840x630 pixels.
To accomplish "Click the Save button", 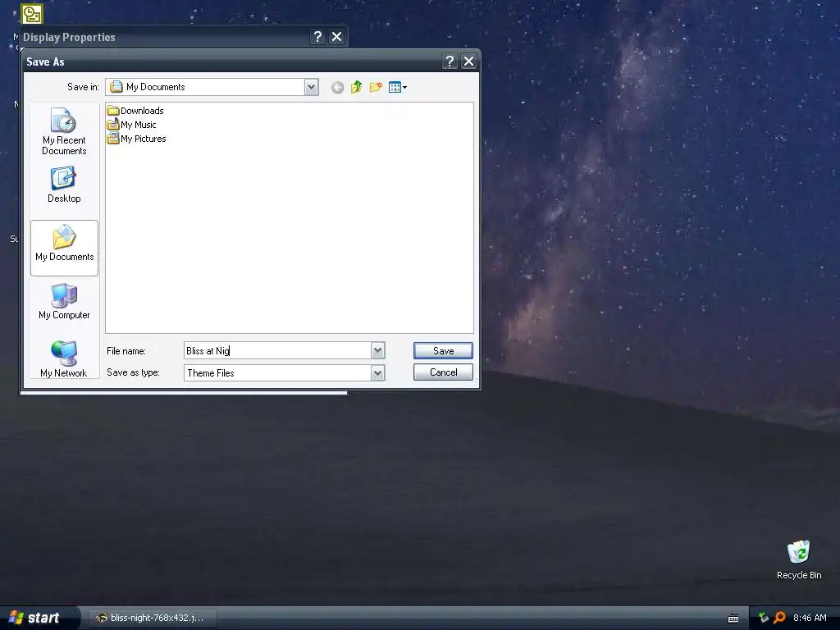I will tap(443, 351).
